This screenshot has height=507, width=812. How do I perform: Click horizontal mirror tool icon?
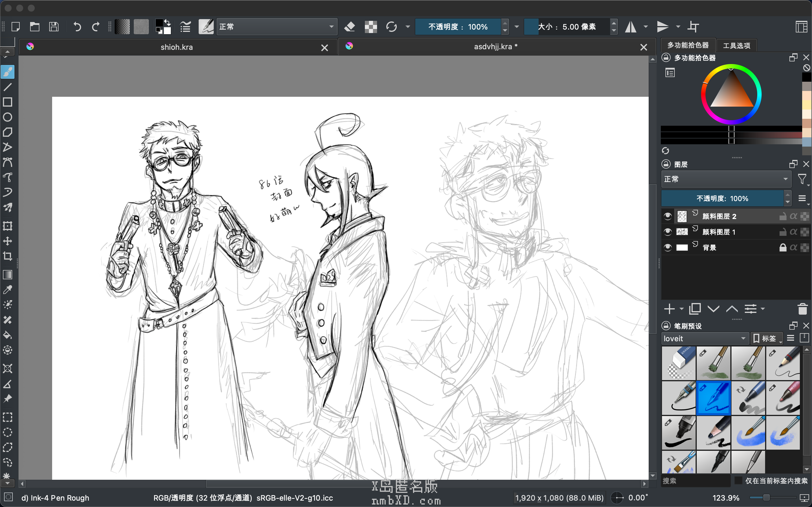coord(631,27)
